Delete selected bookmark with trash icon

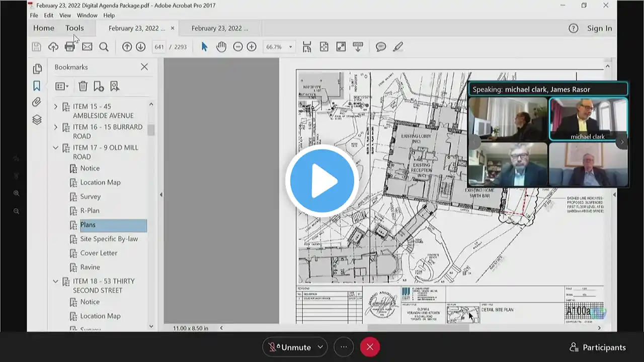pyautogui.click(x=83, y=86)
